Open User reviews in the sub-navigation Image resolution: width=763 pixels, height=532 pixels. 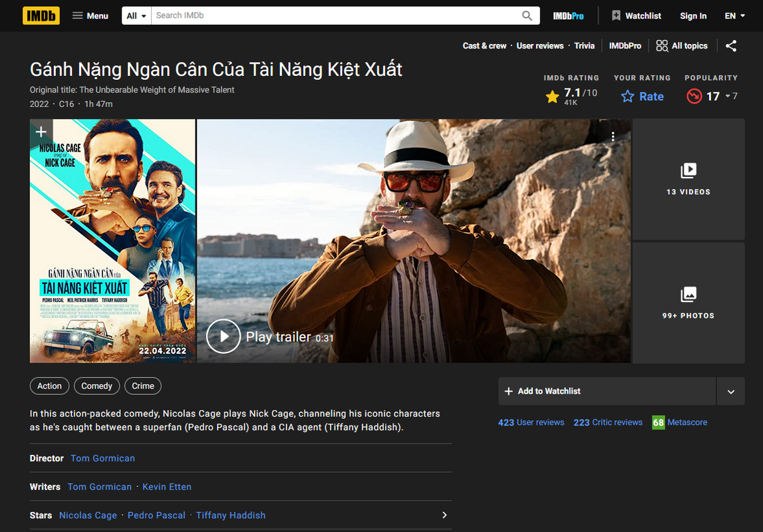click(539, 46)
